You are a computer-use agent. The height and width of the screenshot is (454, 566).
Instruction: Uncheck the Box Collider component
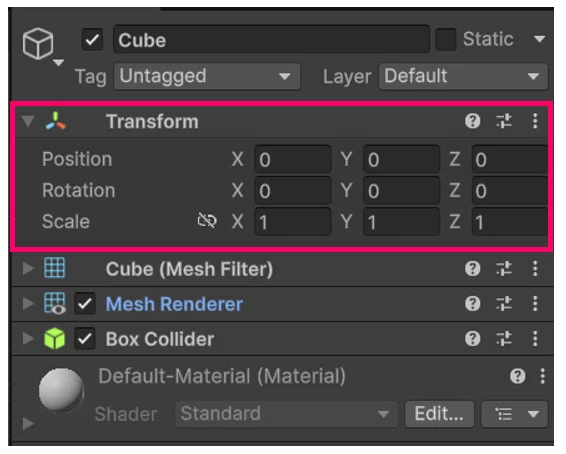(x=85, y=339)
